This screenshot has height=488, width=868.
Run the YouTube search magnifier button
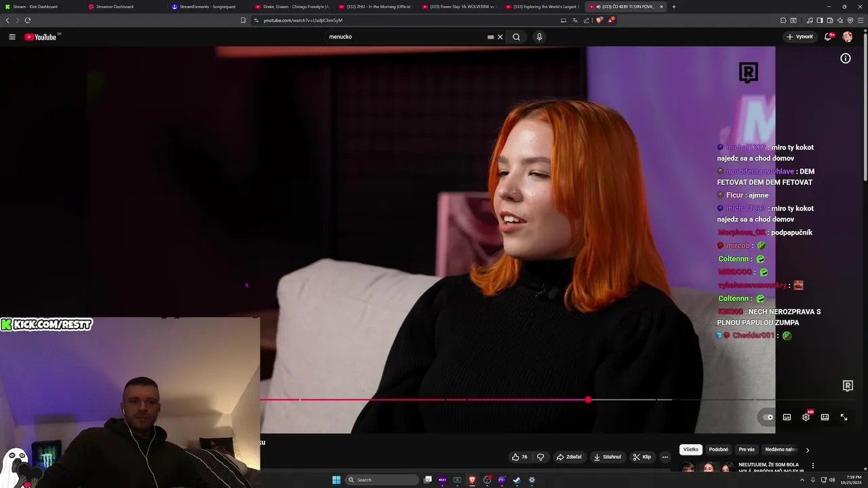tap(516, 37)
